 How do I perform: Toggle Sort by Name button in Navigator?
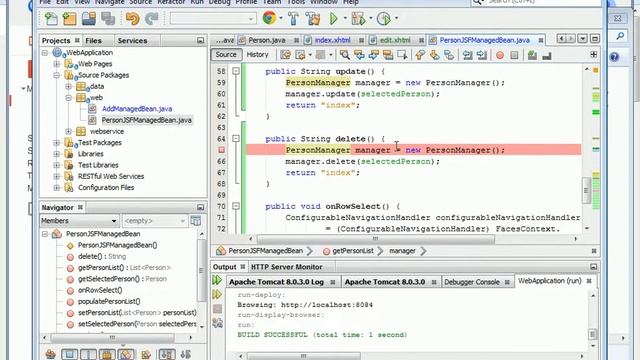tap(167, 354)
